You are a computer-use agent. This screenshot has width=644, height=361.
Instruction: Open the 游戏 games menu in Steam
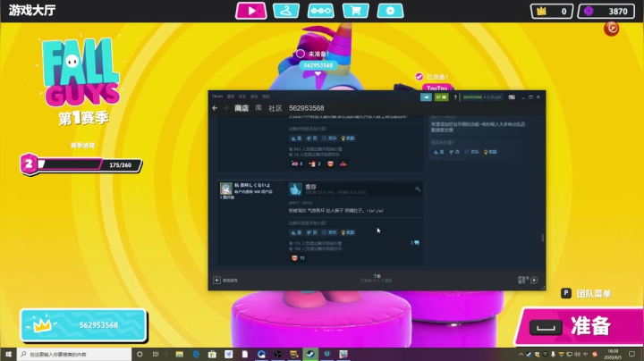click(254, 97)
